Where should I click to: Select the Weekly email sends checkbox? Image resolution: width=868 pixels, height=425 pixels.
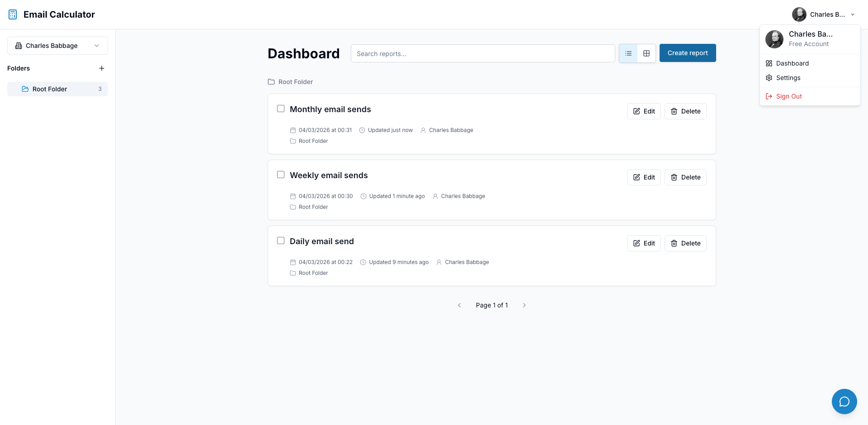pos(280,175)
